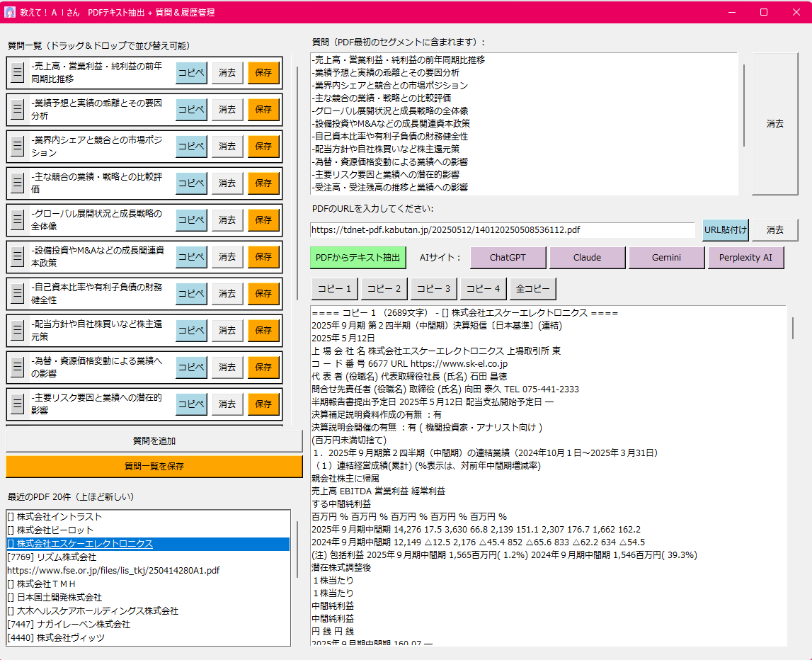Click the app icon in the title bar
Screen dimensions: 812x660
click(11, 12)
